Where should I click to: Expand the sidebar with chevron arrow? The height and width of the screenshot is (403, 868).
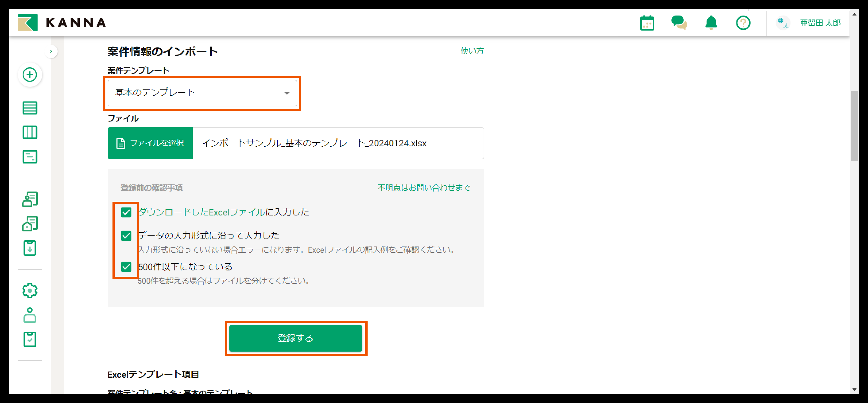[51, 51]
